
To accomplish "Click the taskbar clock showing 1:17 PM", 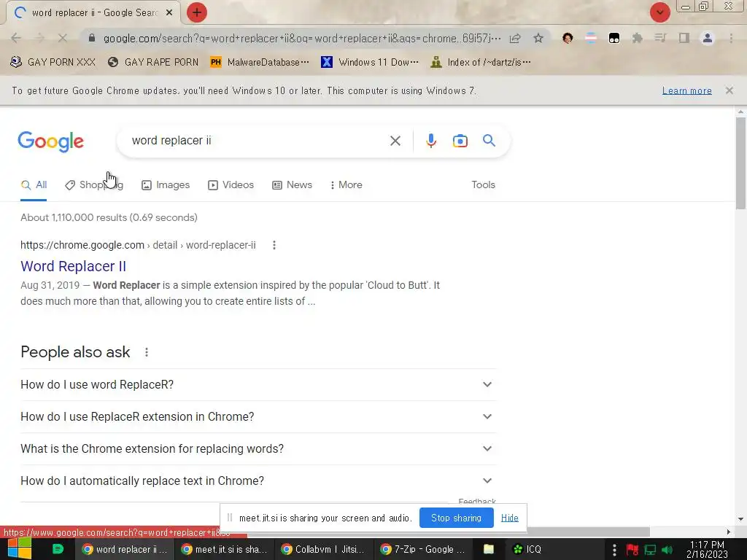I will coord(707,549).
